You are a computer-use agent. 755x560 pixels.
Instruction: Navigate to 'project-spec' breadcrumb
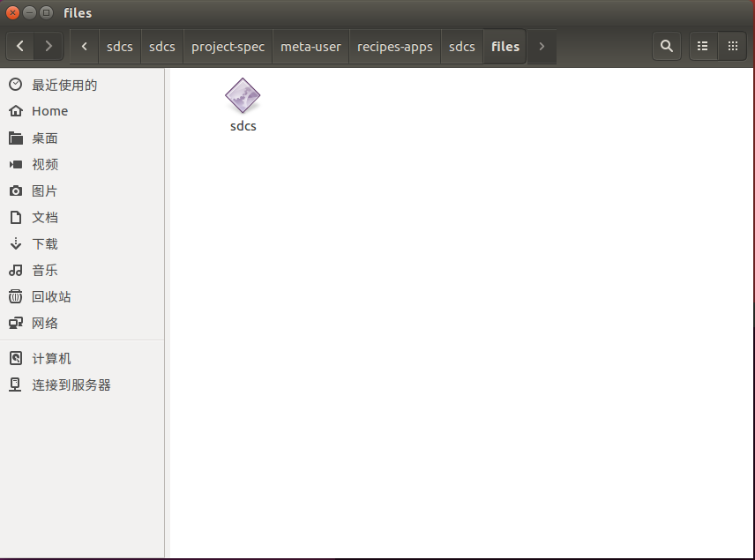pyautogui.click(x=228, y=45)
